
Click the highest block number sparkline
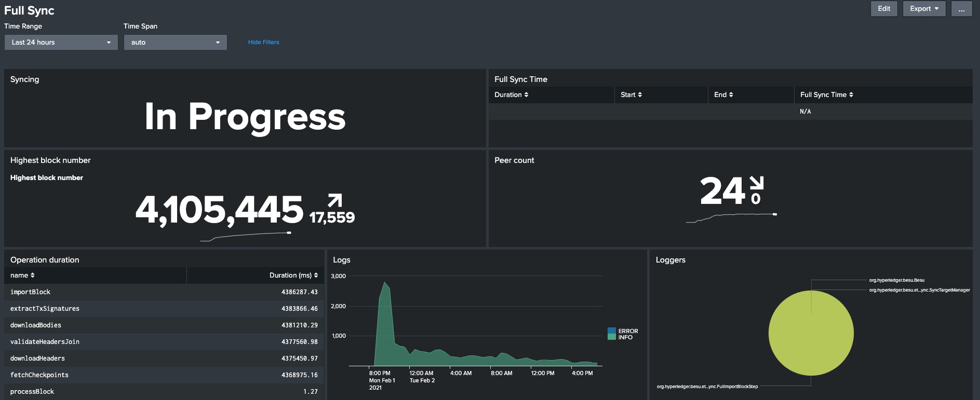click(x=246, y=237)
